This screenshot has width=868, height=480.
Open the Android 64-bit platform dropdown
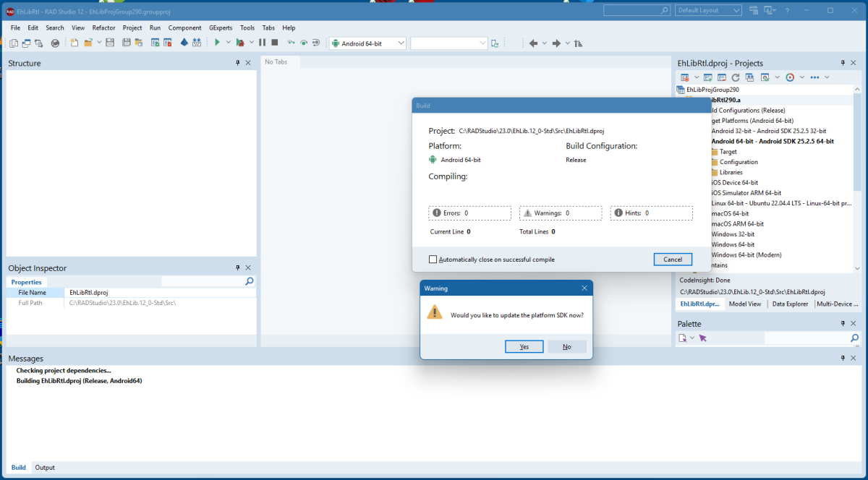point(401,43)
